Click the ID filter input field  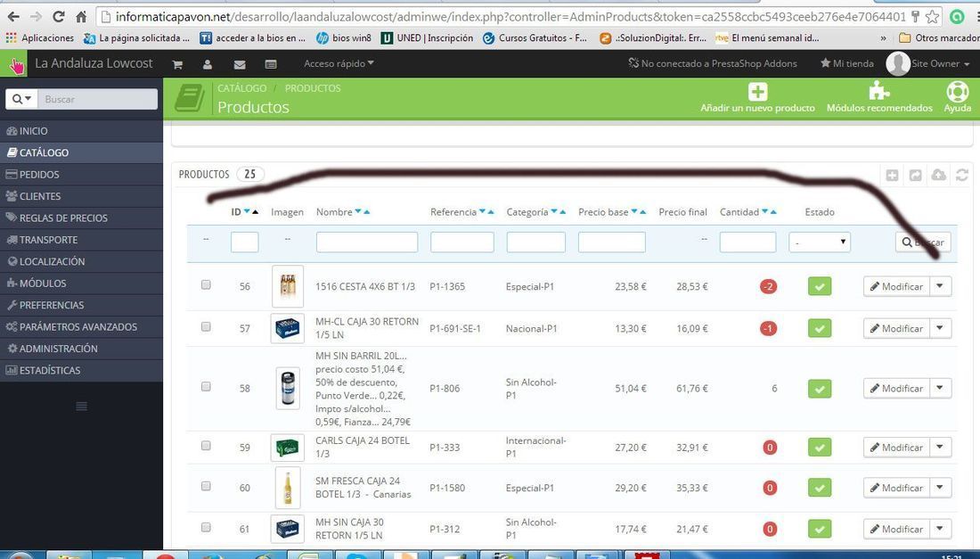[244, 242]
